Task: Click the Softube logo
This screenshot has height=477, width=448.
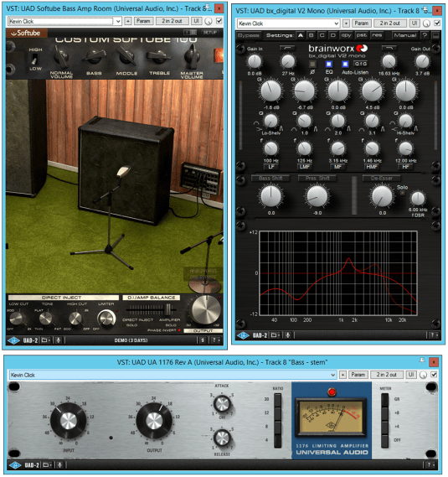Action: point(26,33)
